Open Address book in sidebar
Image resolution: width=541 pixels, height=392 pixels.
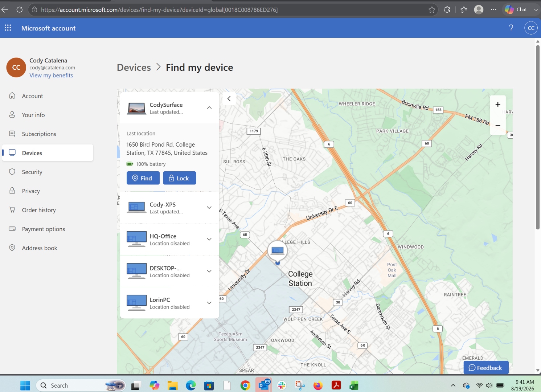tap(48, 248)
